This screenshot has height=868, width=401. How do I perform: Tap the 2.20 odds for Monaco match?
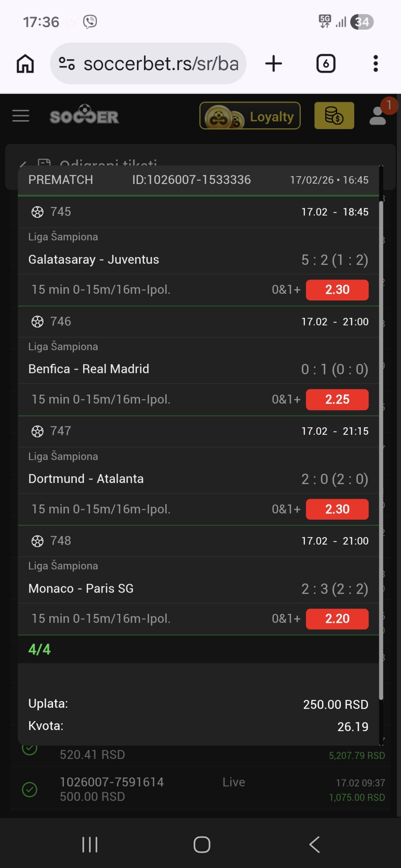coord(337,619)
